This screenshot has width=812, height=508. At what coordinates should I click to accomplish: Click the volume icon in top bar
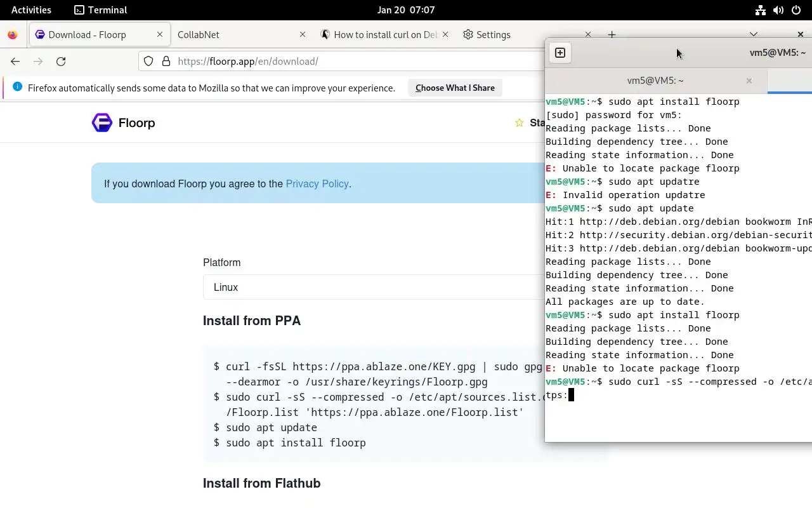778,10
